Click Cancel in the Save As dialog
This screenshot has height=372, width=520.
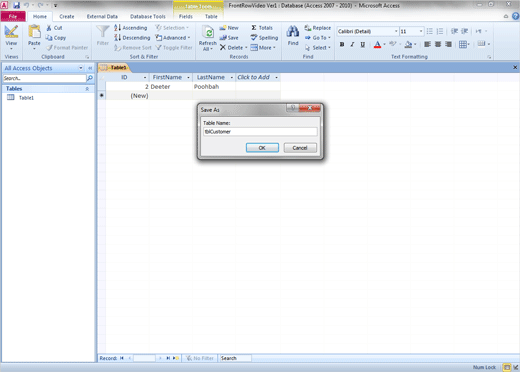coord(300,148)
